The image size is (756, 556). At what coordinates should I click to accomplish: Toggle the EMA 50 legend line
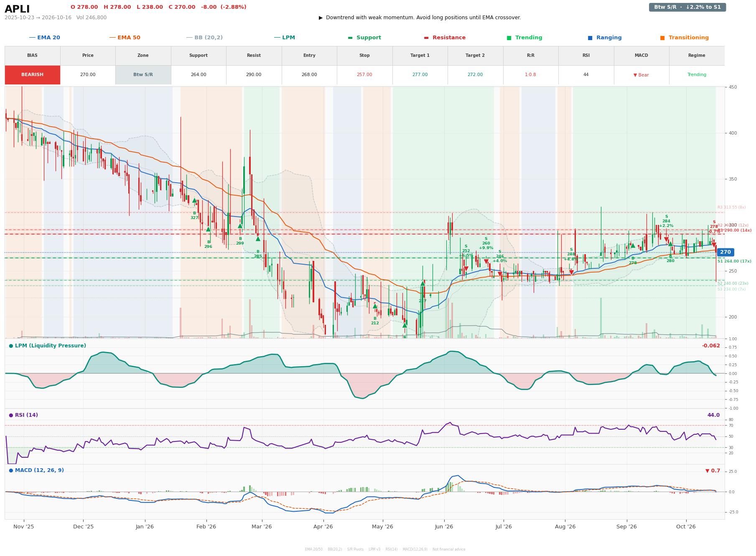pyautogui.click(x=125, y=38)
